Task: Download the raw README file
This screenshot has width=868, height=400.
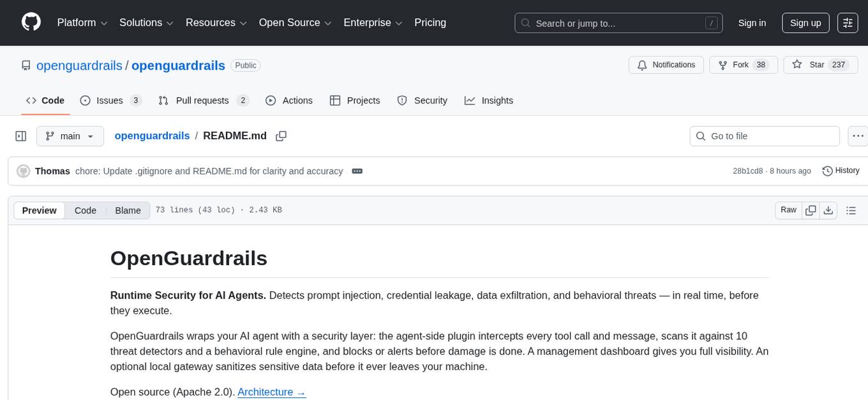Action: [828, 210]
